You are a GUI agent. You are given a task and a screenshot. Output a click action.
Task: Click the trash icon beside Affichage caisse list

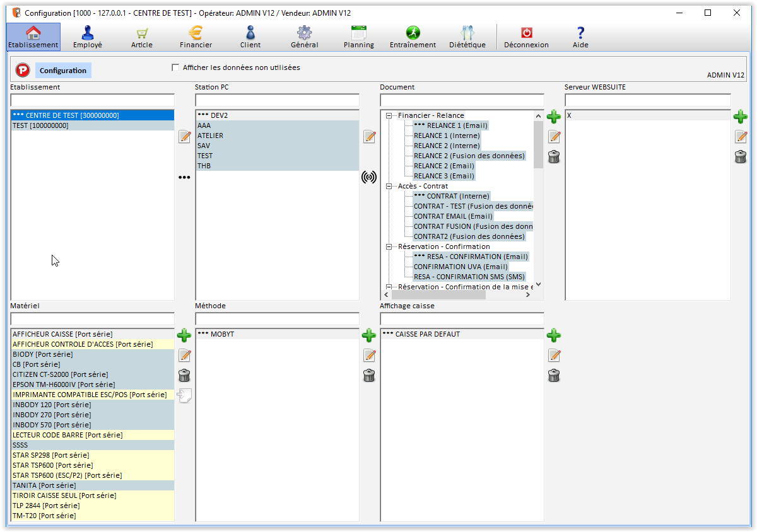(x=554, y=376)
